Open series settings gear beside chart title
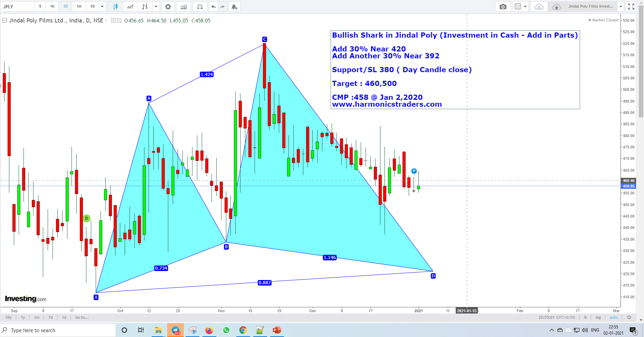This screenshot has width=644, height=337. point(119,21)
